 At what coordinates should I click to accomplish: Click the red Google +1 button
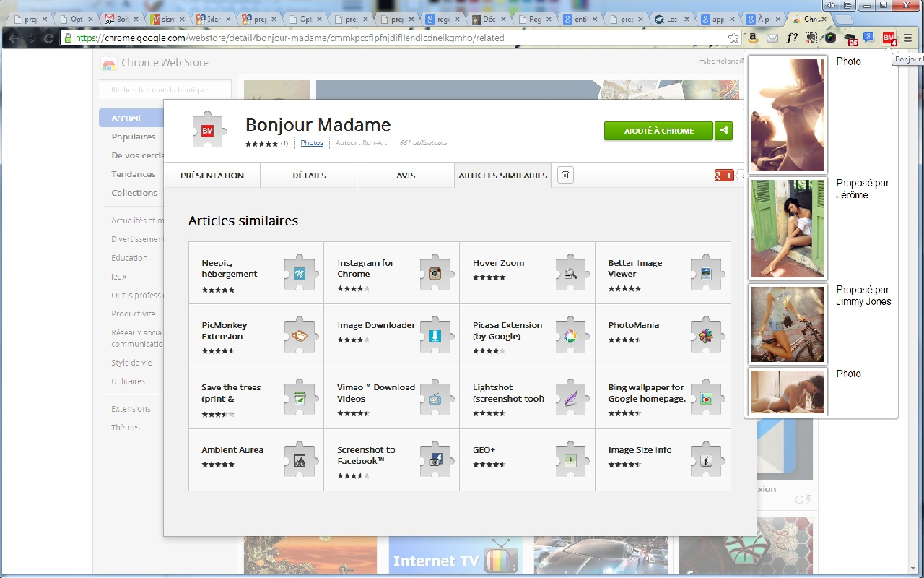click(x=724, y=175)
